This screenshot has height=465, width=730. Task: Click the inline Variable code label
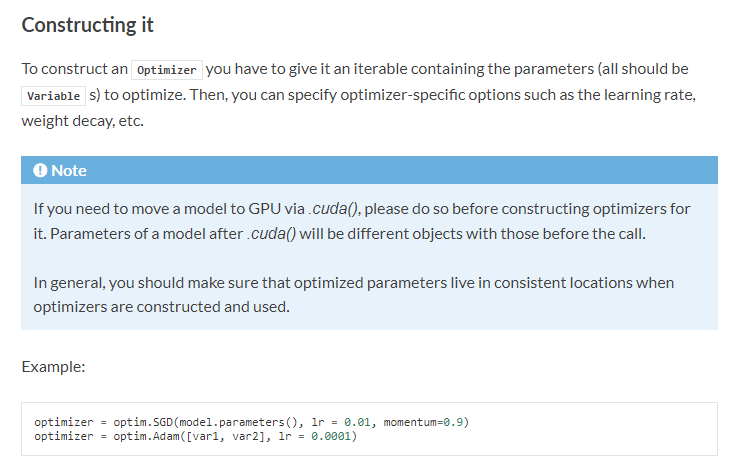click(54, 96)
